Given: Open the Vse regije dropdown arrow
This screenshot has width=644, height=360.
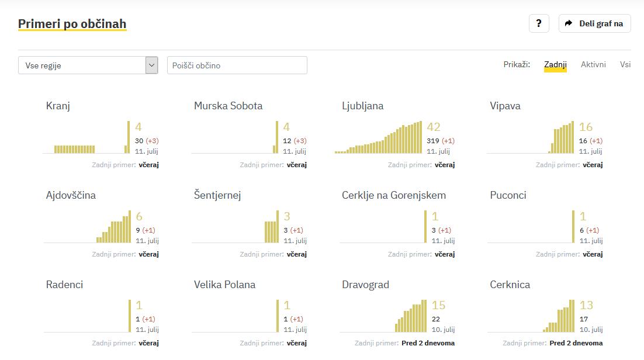Looking at the screenshot, I should tap(152, 65).
